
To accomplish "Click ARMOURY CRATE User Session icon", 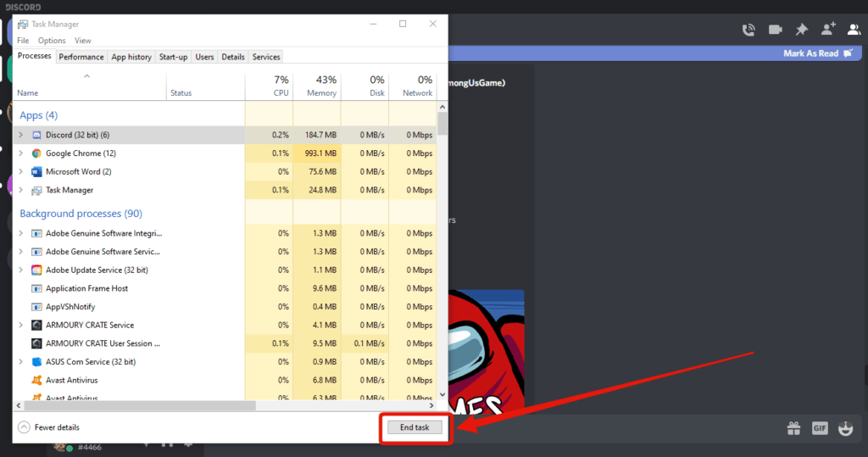I will 36,343.
